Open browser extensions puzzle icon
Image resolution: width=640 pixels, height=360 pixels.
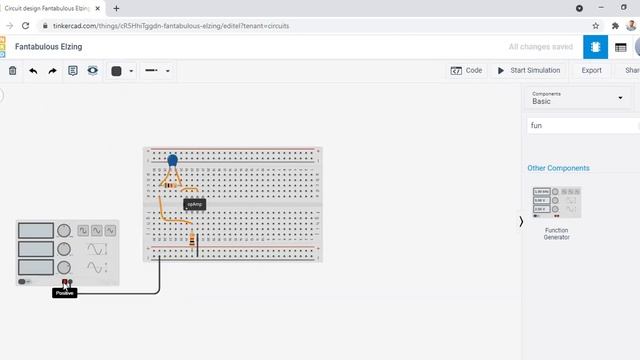pos(615,26)
